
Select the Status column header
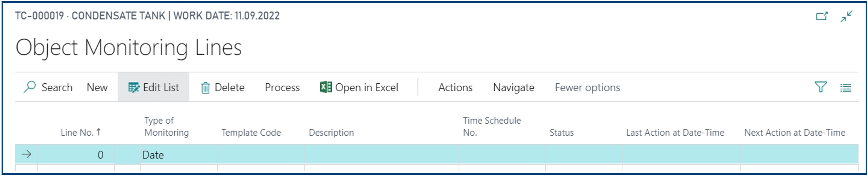tap(561, 133)
